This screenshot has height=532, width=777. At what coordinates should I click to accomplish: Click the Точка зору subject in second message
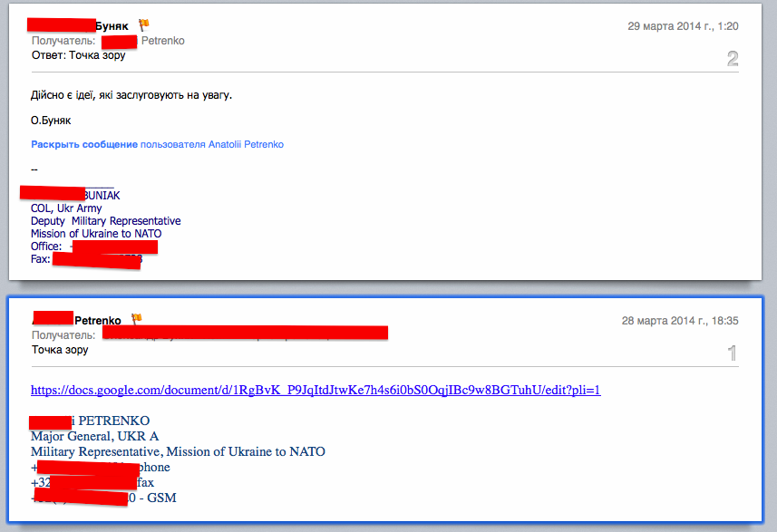60,350
